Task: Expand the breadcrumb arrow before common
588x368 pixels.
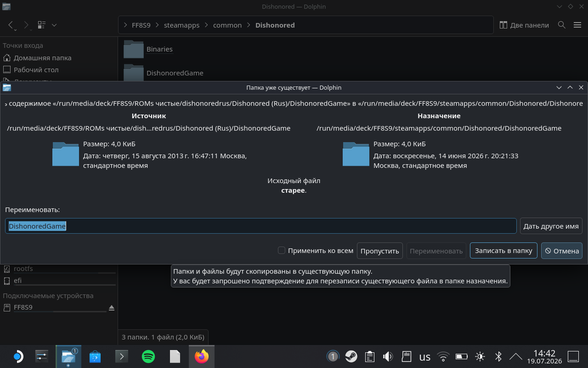Action: pyautogui.click(x=206, y=25)
